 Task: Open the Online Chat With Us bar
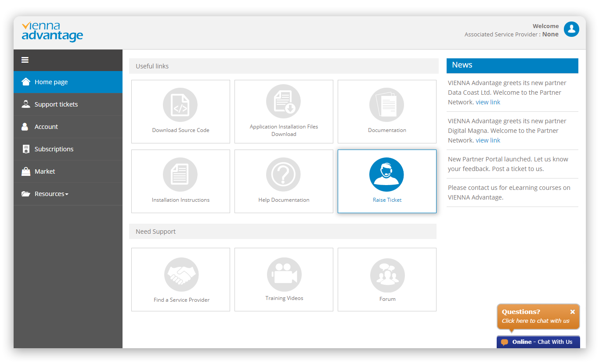pyautogui.click(x=538, y=342)
